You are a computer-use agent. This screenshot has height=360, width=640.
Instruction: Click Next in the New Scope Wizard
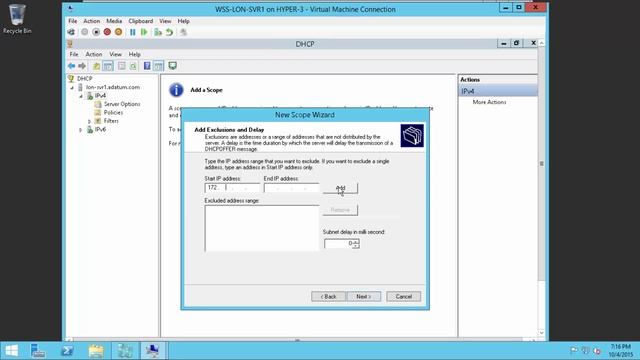pyautogui.click(x=363, y=297)
